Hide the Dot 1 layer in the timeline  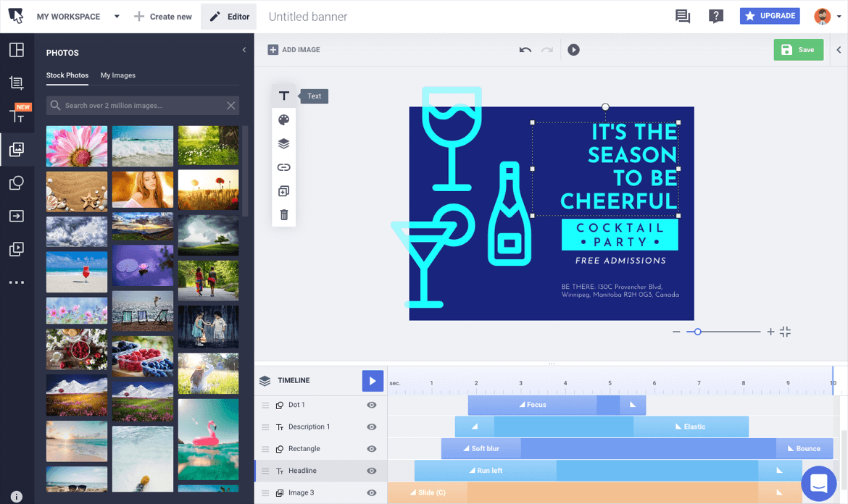pyautogui.click(x=372, y=405)
